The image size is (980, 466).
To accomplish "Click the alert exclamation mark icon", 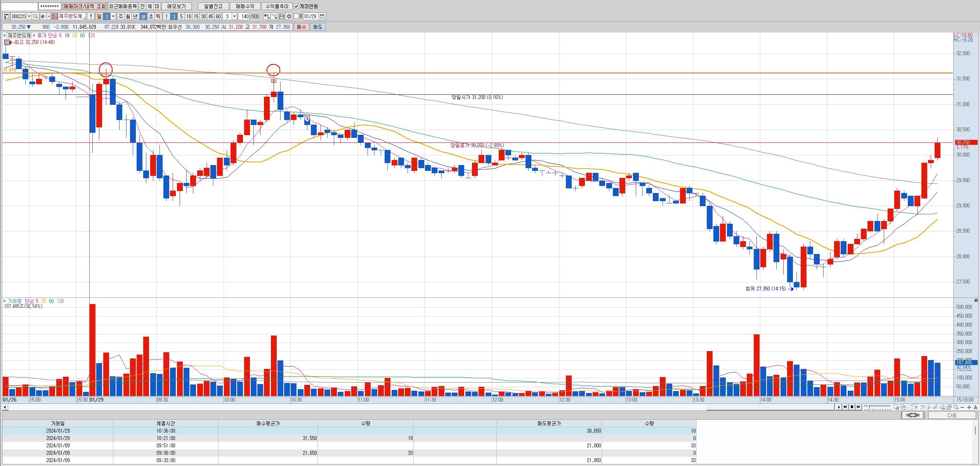I will (x=90, y=16).
